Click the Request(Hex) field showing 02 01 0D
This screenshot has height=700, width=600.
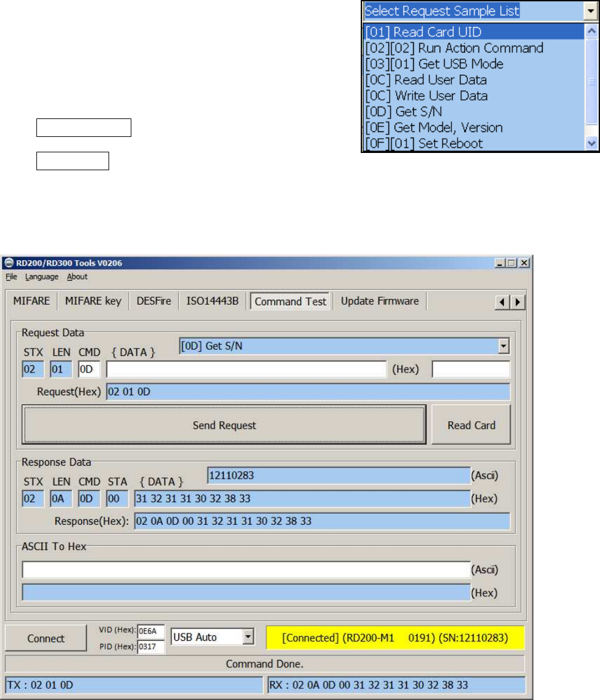pyautogui.click(x=308, y=392)
